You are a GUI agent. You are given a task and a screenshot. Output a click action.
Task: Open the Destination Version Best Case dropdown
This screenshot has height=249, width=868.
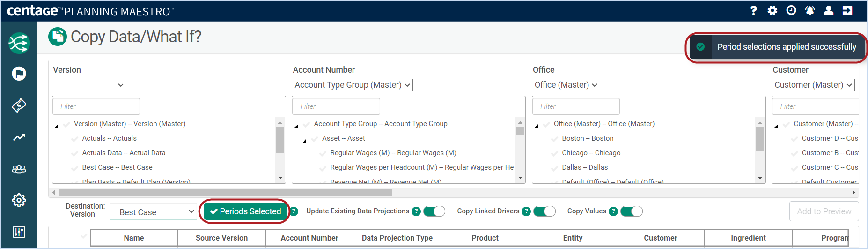tap(154, 211)
